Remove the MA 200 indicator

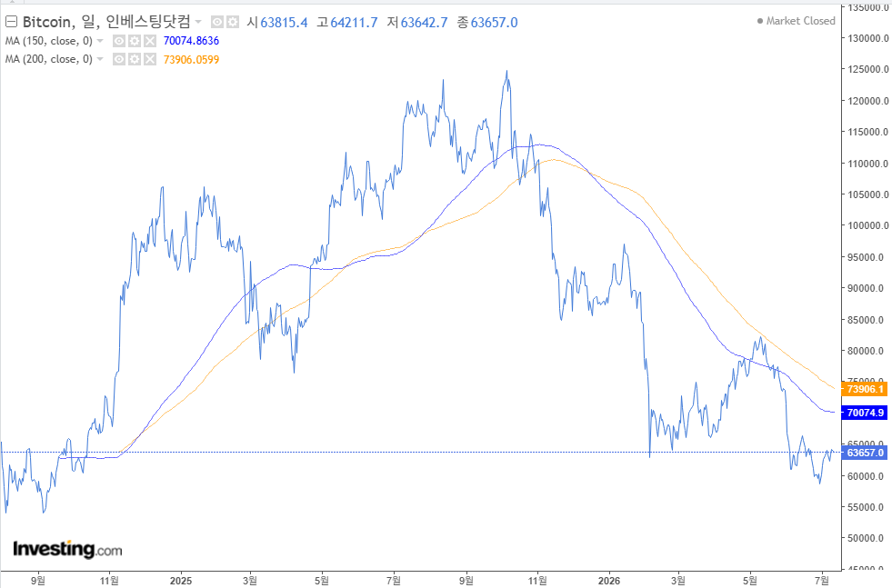pos(150,59)
